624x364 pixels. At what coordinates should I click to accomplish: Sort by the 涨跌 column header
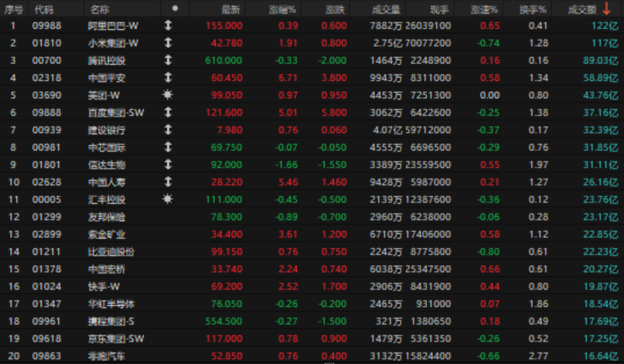(335, 9)
